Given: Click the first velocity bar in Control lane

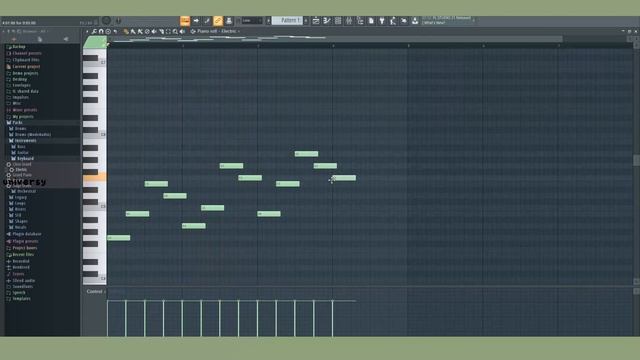Looking at the screenshot, I should coord(108,318).
